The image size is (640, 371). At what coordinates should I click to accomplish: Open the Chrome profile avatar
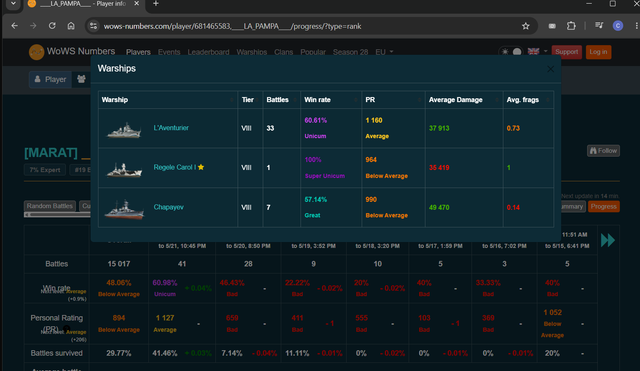coord(618,26)
